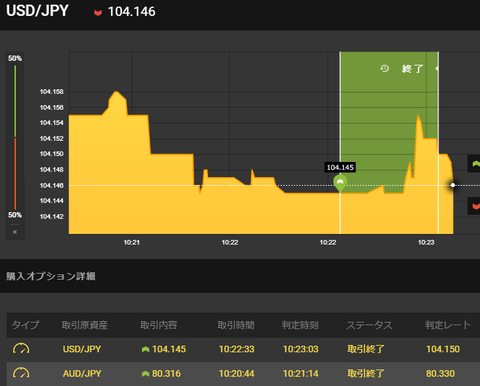Click the green portion of sentiment bar
This screenshot has width=480, height=386.
pos(15,101)
